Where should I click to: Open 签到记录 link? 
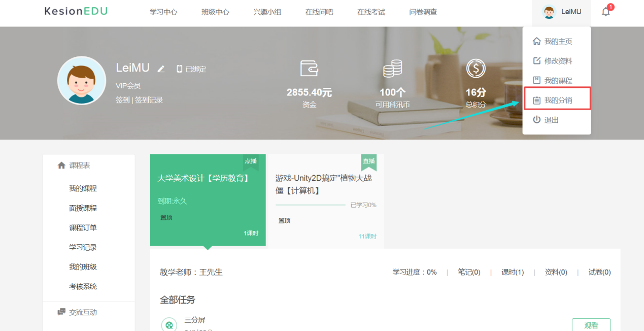(x=149, y=100)
